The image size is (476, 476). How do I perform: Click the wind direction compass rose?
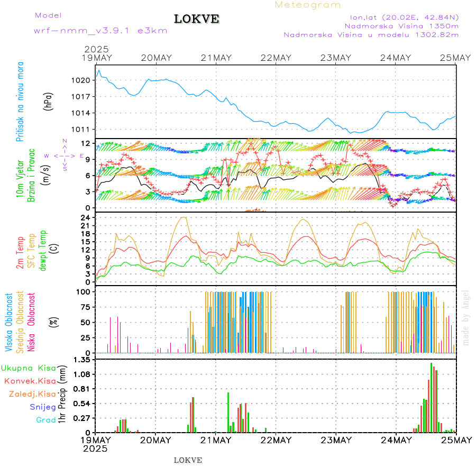coord(64,155)
